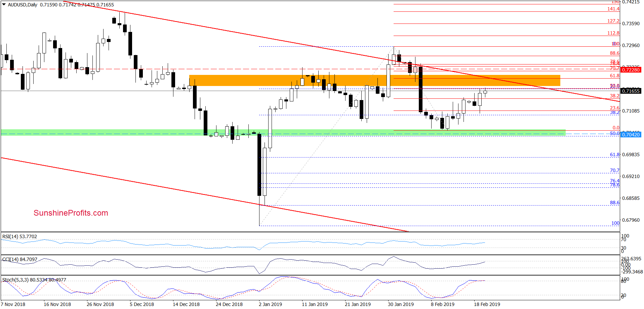This screenshot has width=644, height=309.
Task: Click the 16 Nov 2018 date label
Action: (x=57, y=304)
